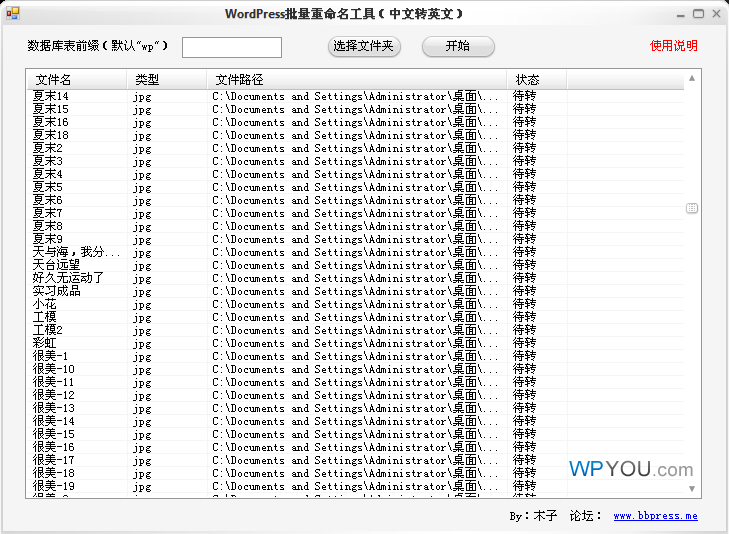Open the www.bbpress.me forum link
The height and width of the screenshot is (534, 729).
tap(655, 515)
